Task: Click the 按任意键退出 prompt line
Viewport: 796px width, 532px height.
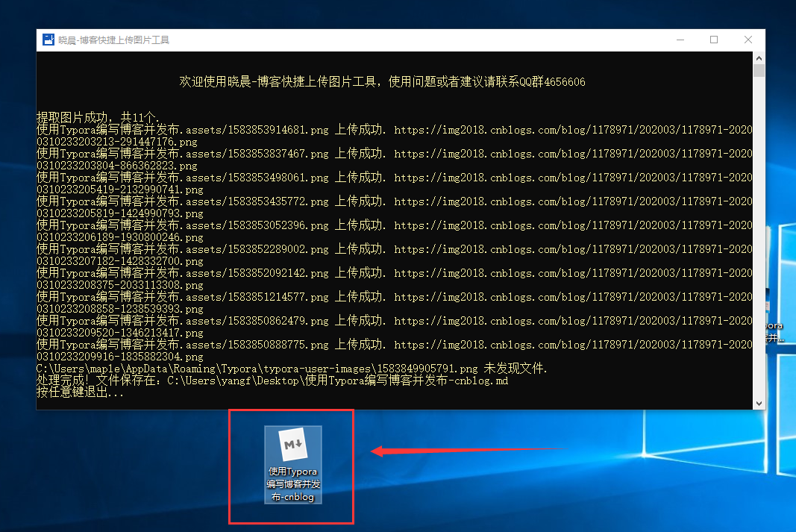Action: (x=81, y=392)
